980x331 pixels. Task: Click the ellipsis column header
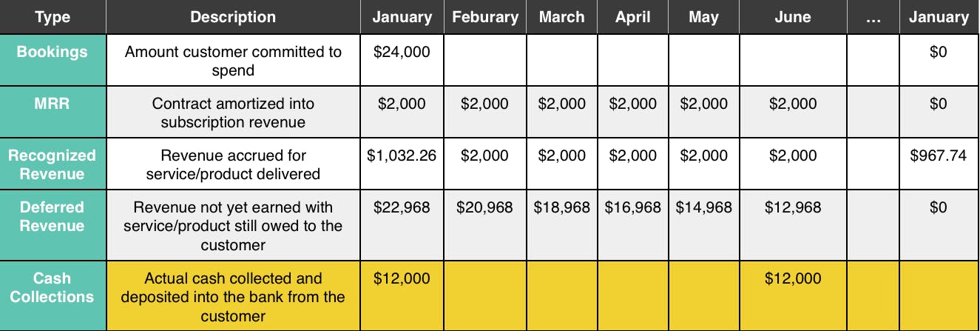pyautogui.click(x=873, y=17)
